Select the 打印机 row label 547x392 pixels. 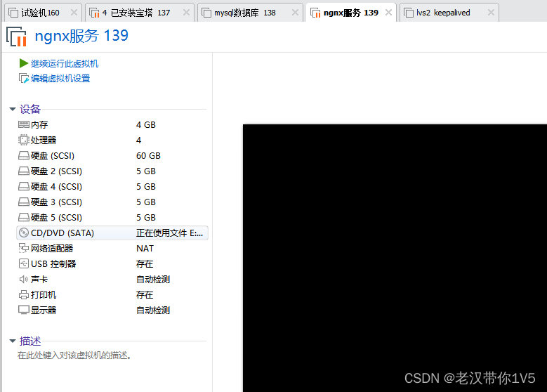point(44,294)
